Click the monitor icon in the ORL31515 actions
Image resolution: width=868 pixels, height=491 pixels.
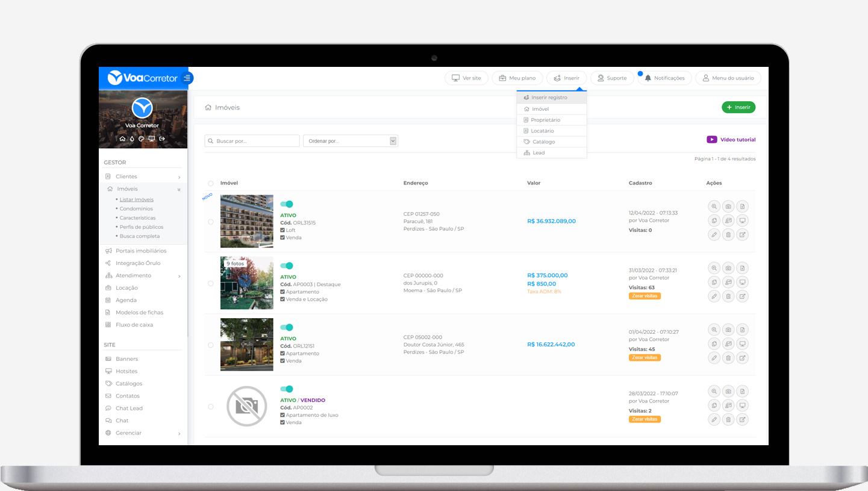click(743, 220)
